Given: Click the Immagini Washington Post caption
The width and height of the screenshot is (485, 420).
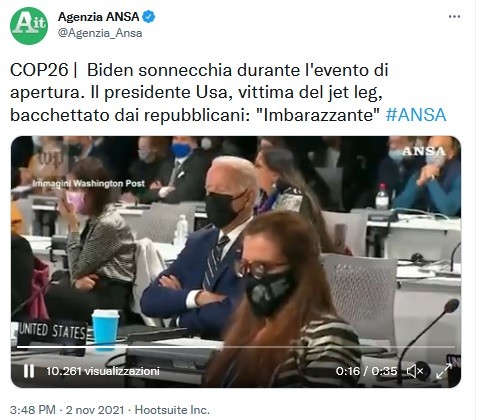Looking at the screenshot, I should coord(89,183).
